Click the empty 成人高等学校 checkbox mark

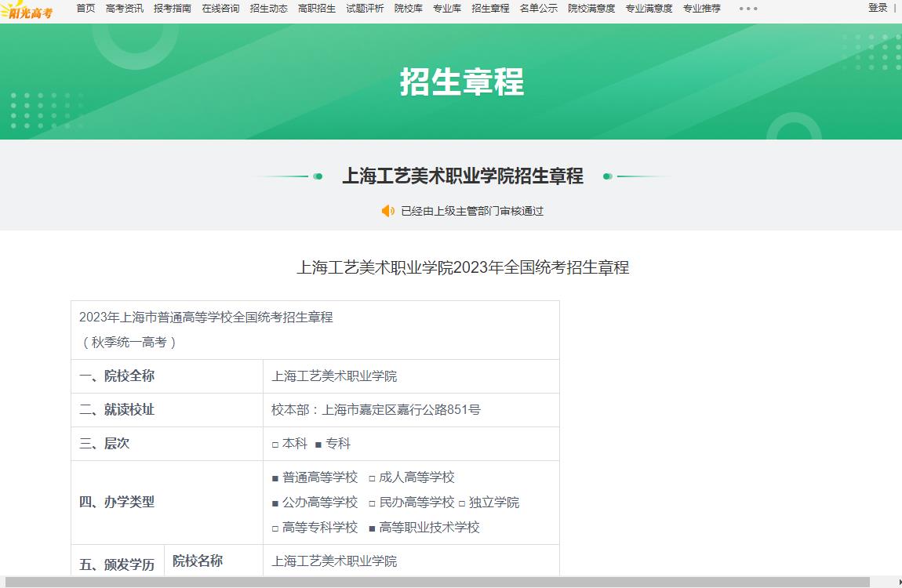(x=372, y=478)
